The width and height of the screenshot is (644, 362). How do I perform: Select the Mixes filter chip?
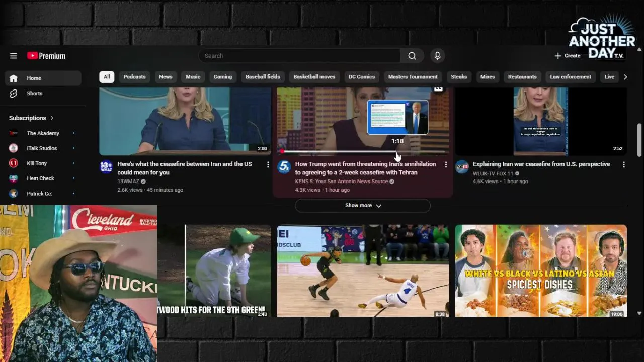coord(488,77)
